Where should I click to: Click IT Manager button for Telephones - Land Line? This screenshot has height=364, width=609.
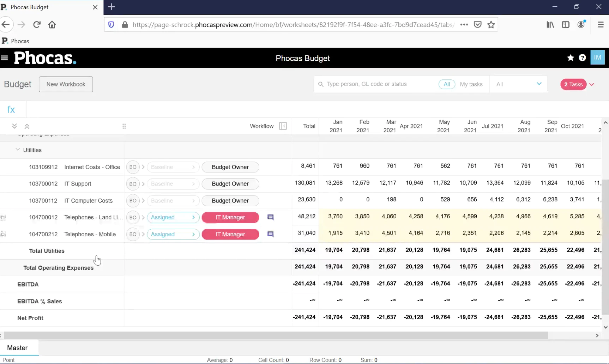pyautogui.click(x=230, y=217)
